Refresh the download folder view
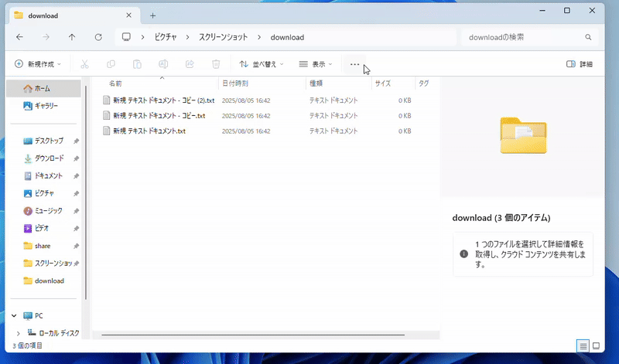 click(x=98, y=37)
